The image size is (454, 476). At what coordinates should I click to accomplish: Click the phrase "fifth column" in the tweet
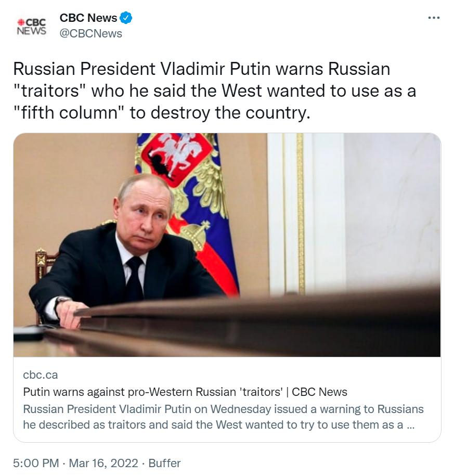click(x=70, y=112)
